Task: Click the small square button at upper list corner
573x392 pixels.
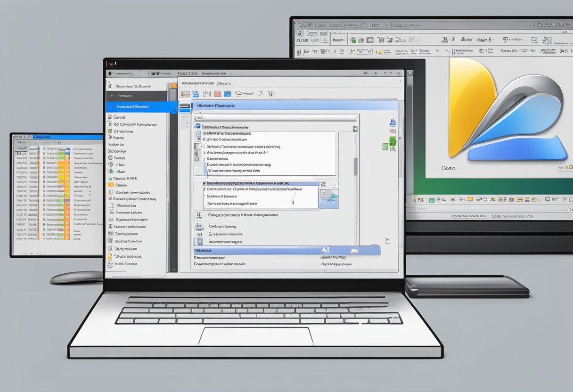Action: (354, 128)
